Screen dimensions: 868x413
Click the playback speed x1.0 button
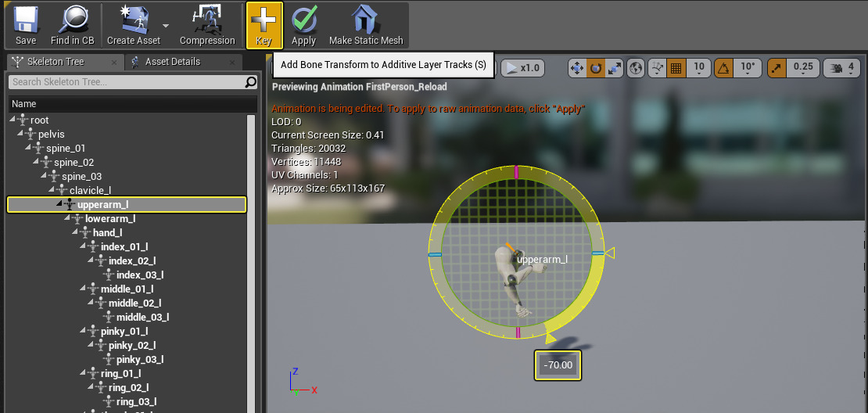click(522, 68)
